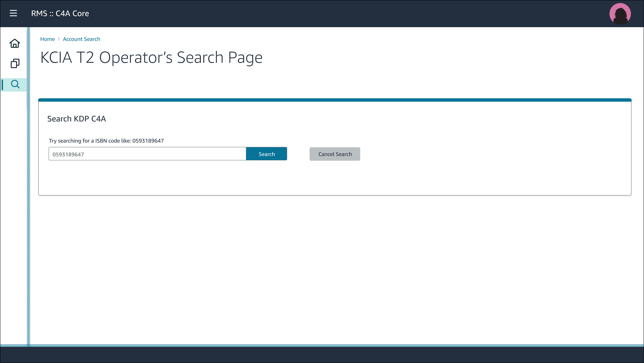Open the copy/documents sidebar icon
644x363 pixels.
tap(15, 63)
